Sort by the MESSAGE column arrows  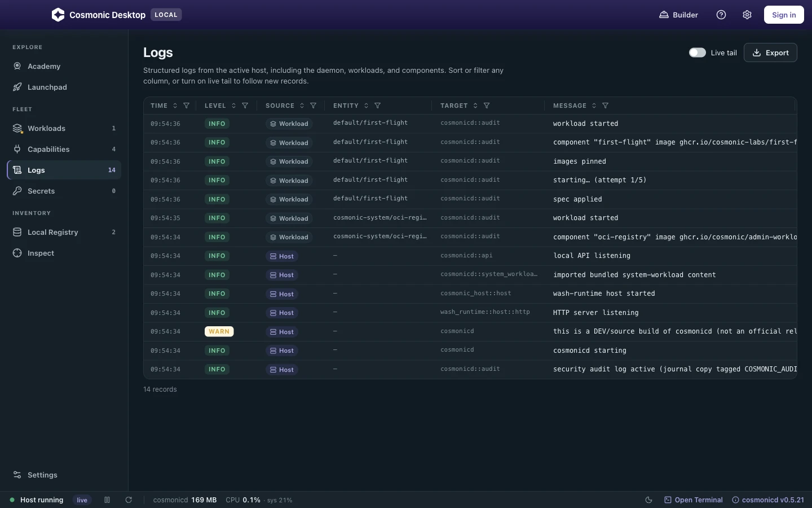[594, 106]
